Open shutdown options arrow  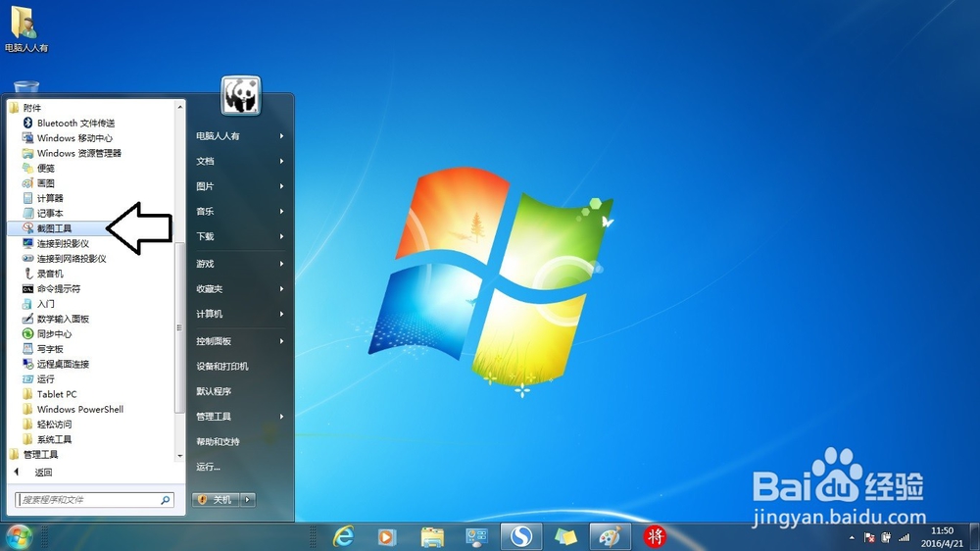pyautogui.click(x=248, y=500)
